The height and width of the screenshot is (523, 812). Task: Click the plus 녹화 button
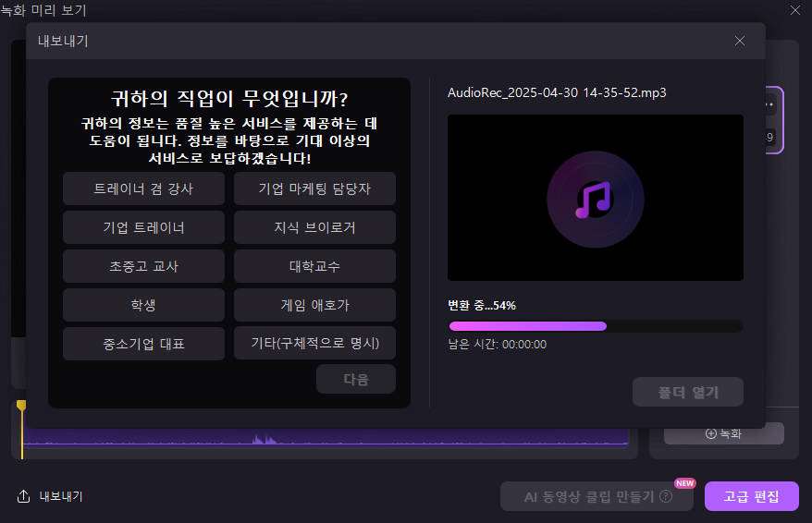coord(723,433)
